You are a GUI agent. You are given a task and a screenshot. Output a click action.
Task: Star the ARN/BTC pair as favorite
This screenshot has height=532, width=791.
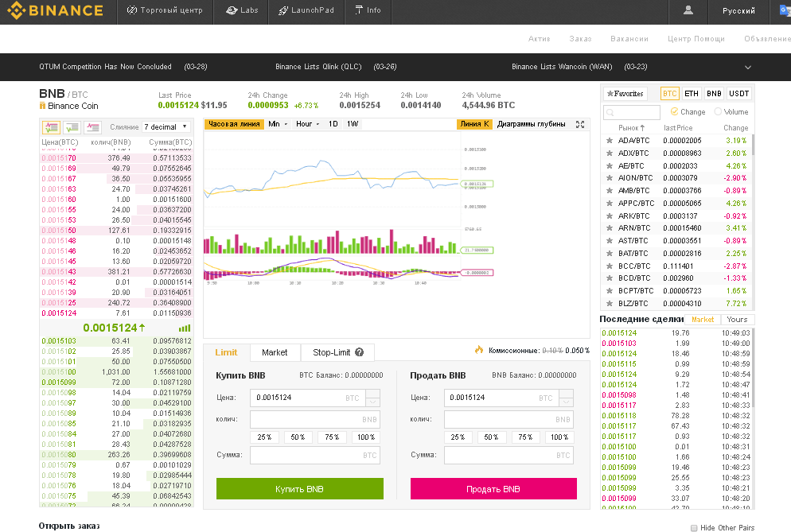point(610,228)
